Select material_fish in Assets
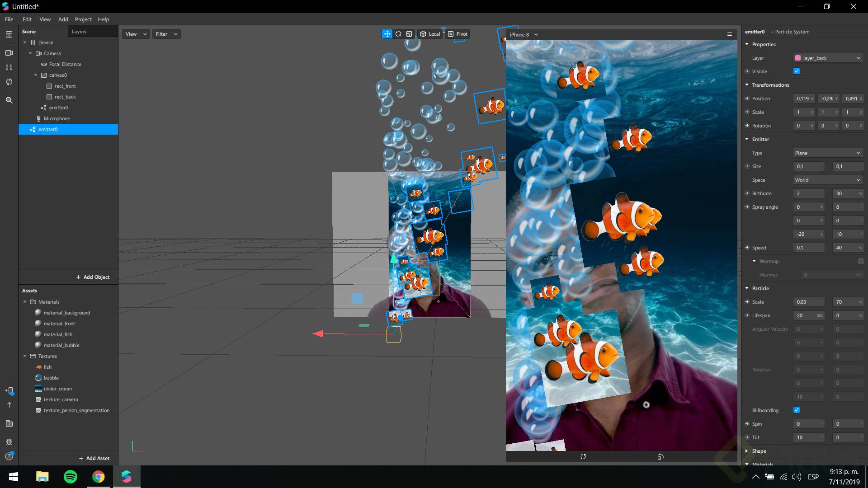Image resolution: width=868 pixels, height=488 pixels. click(x=58, y=334)
